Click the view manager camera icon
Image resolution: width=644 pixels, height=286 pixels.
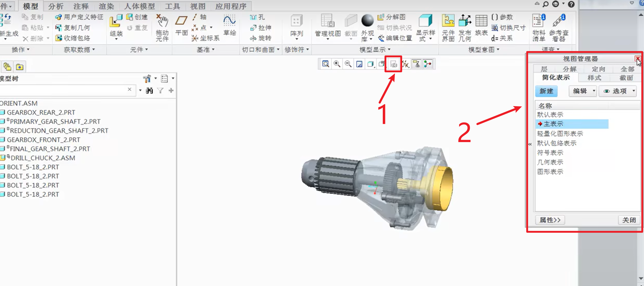[x=393, y=64]
